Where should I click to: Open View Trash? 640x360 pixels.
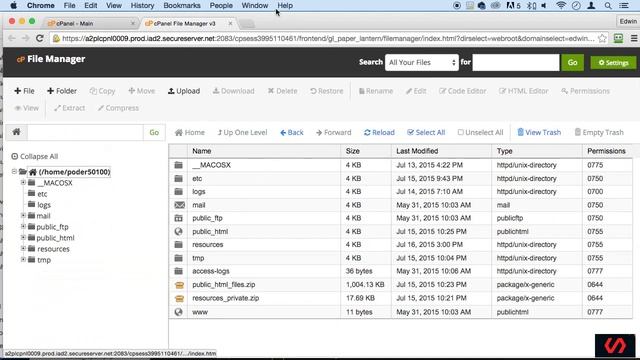(539, 132)
